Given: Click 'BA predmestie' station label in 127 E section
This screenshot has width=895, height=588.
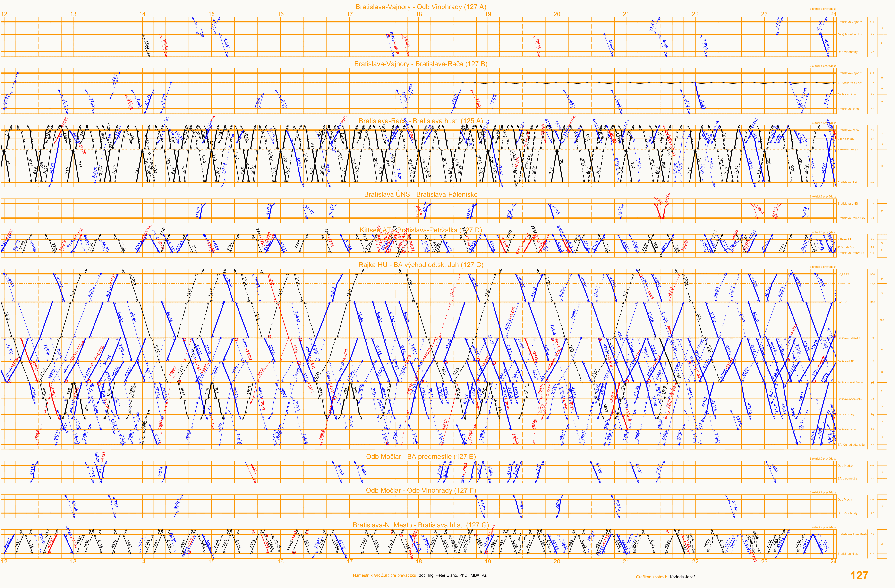Looking at the screenshot, I should click(x=847, y=479).
